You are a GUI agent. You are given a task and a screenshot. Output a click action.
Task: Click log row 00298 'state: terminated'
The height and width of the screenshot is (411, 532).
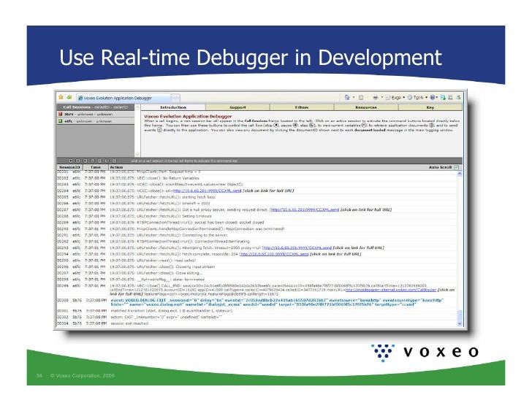point(256,280)
